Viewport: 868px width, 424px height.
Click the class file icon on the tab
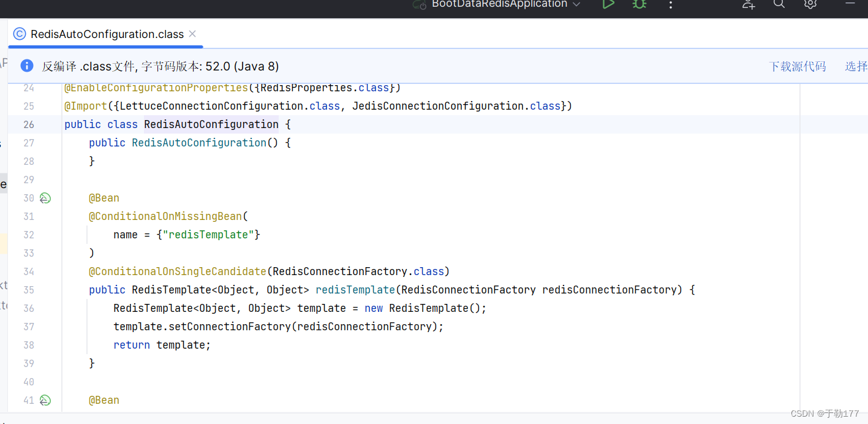click(20, 34)
